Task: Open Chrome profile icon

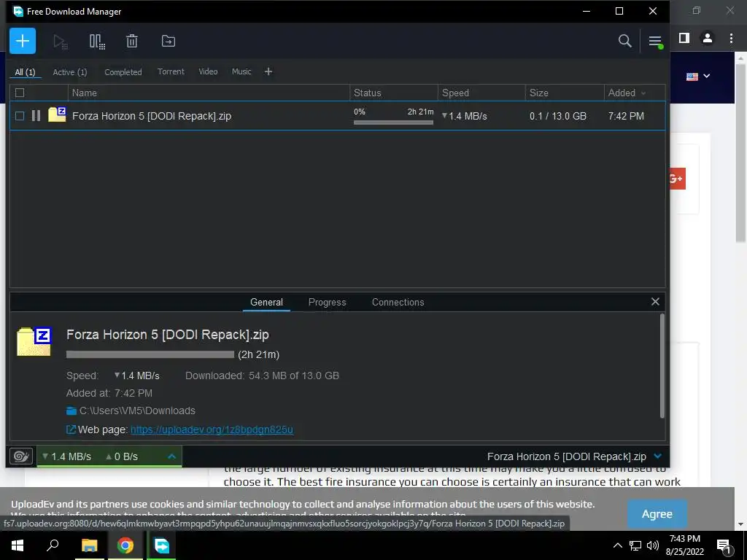Action: 708,38
